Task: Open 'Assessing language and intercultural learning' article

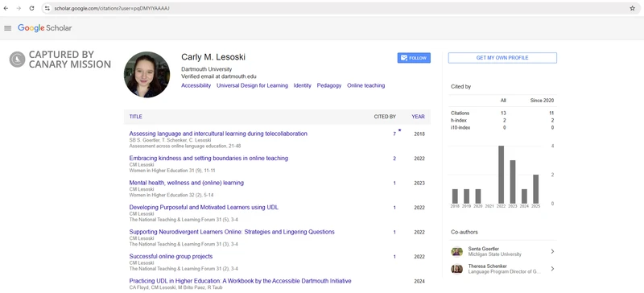Action: [x=218, y=134]
